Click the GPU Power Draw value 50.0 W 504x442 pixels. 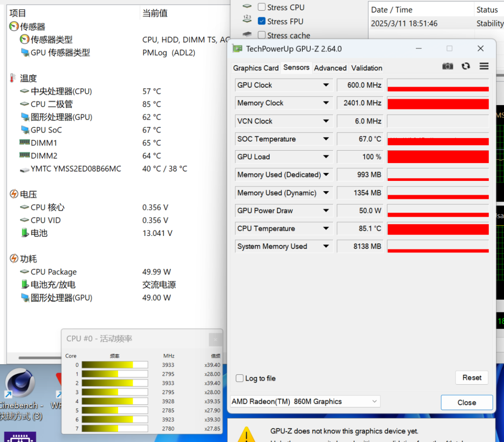(x=360, y=211)
